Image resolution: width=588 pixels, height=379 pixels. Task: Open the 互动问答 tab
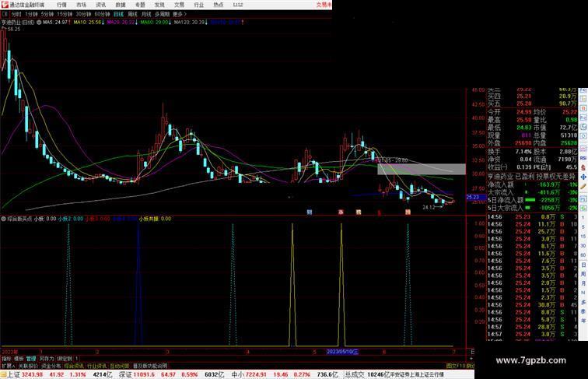(120, 366)
